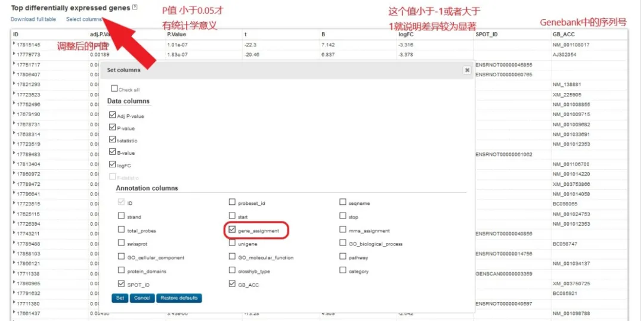Uncheck the gene_assignment annotation column
This screenshot has width=644, height=321.
233,230
